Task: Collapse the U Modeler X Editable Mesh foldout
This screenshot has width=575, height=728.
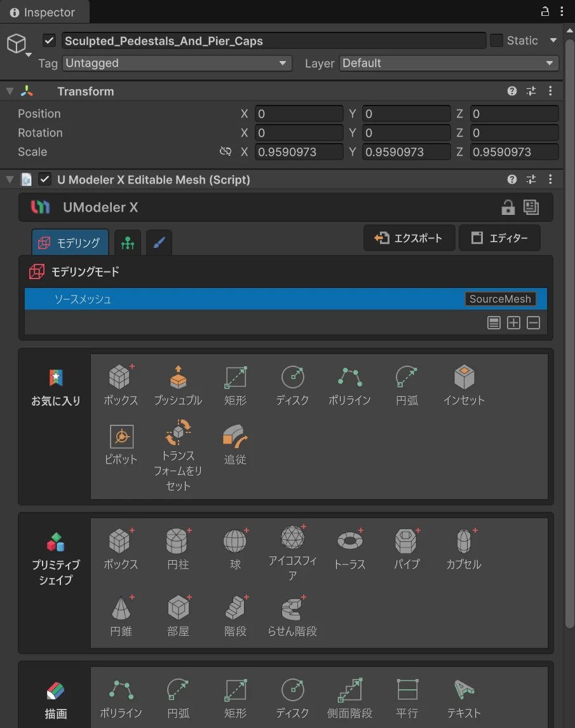Action: click(x=10, y=179)
